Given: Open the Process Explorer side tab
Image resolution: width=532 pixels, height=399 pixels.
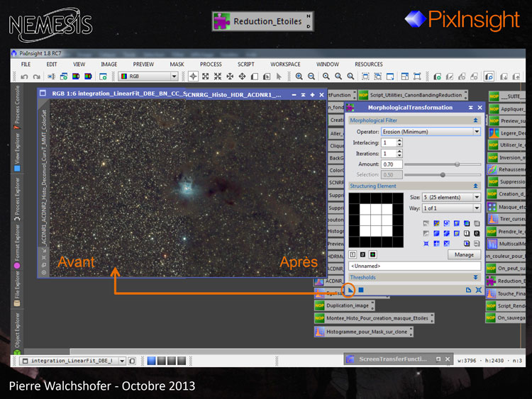Looking at the screenshot, I should (17, 199).
